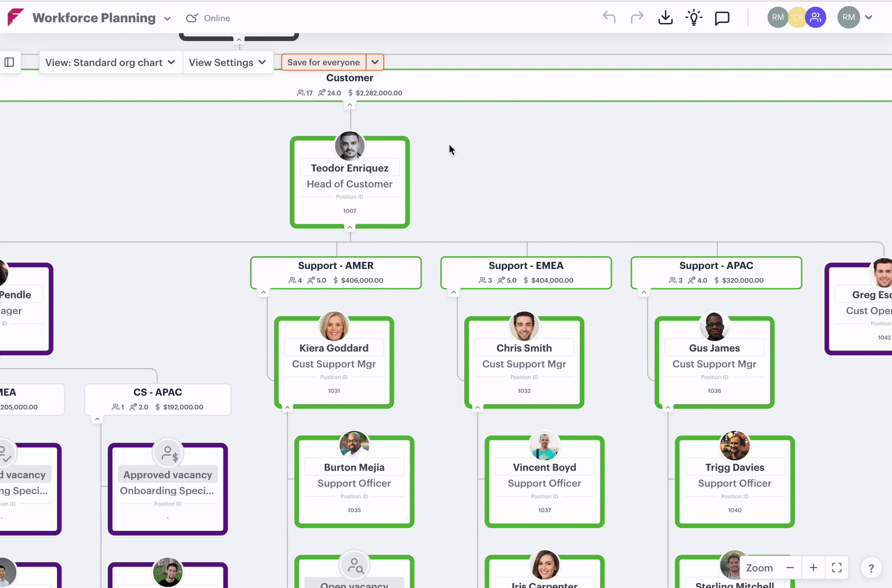Collapse reports under Teodor Enriquez card

tap(350, 227)
